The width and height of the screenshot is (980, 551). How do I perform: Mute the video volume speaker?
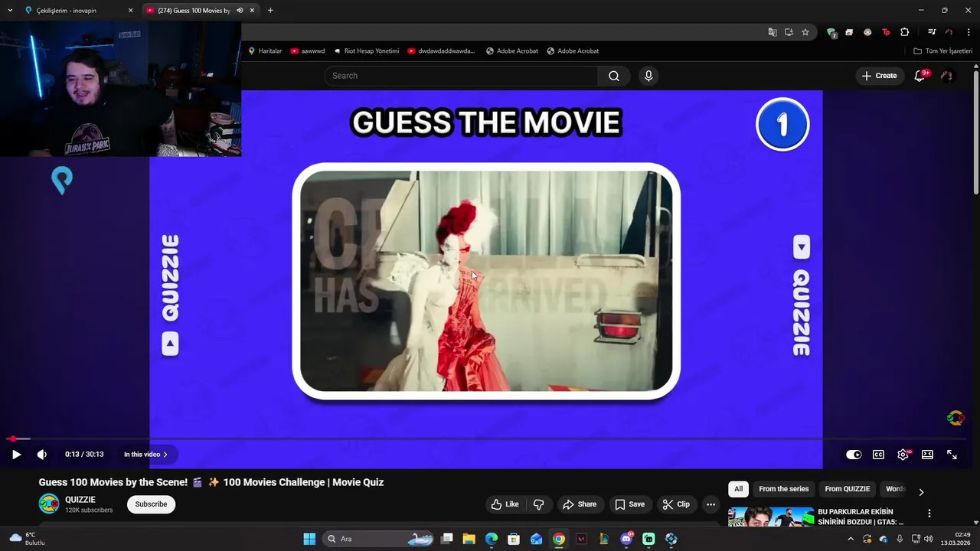click(x=42, y=455)
